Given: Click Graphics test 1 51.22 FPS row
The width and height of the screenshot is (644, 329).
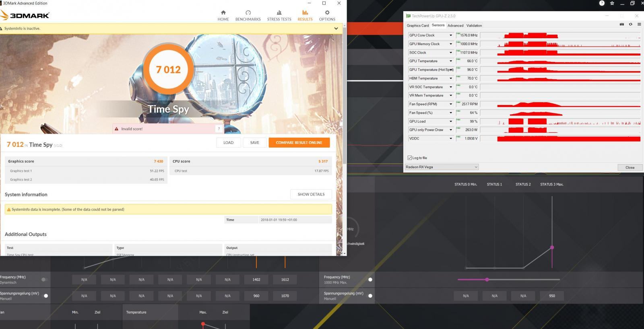Looking at the screenshot, I should (x=87, y=171).
